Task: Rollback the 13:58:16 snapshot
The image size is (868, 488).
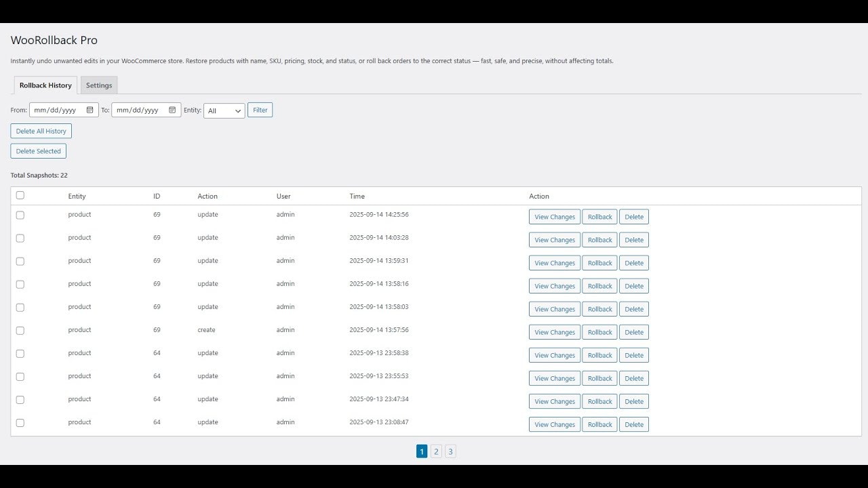Action: pos(599,286)
